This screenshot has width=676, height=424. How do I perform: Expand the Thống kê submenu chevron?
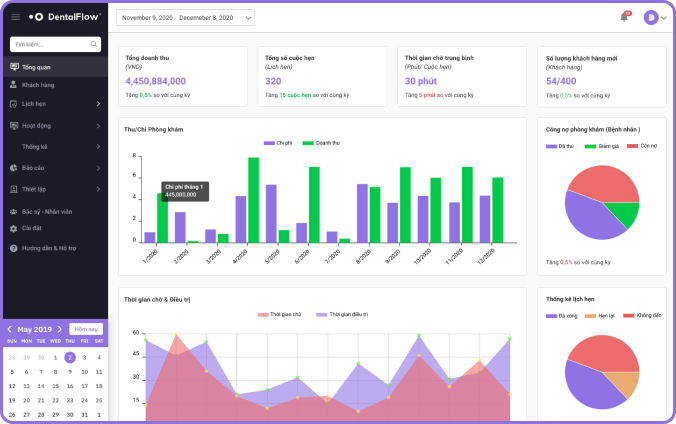pos(98,147)
